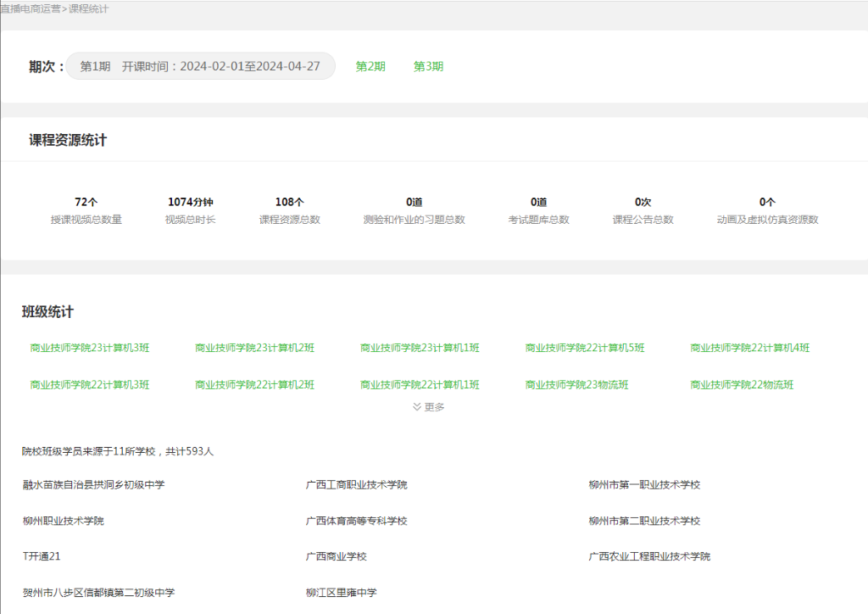The image size is (868, 614).
Task: Open 商业技师学院22计算机4班 class link
Action: [750, 348]
